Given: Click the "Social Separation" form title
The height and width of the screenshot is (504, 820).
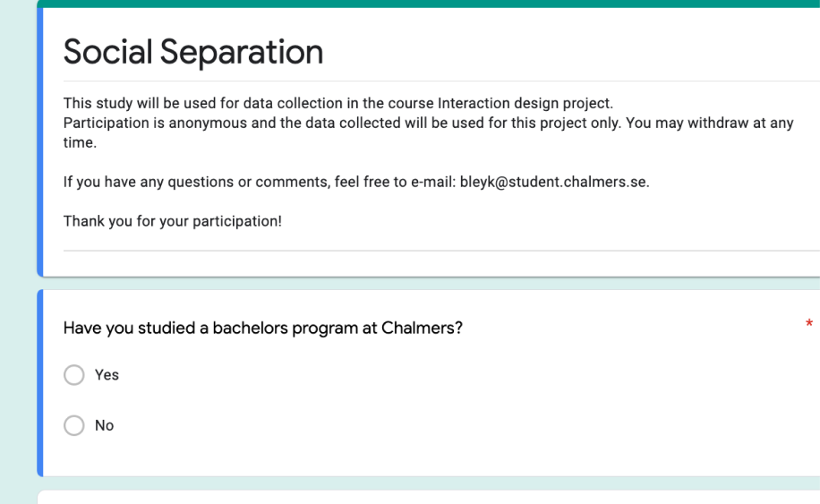Looking at the screenshot, I should pyautogui.click(x=193, y=52).
